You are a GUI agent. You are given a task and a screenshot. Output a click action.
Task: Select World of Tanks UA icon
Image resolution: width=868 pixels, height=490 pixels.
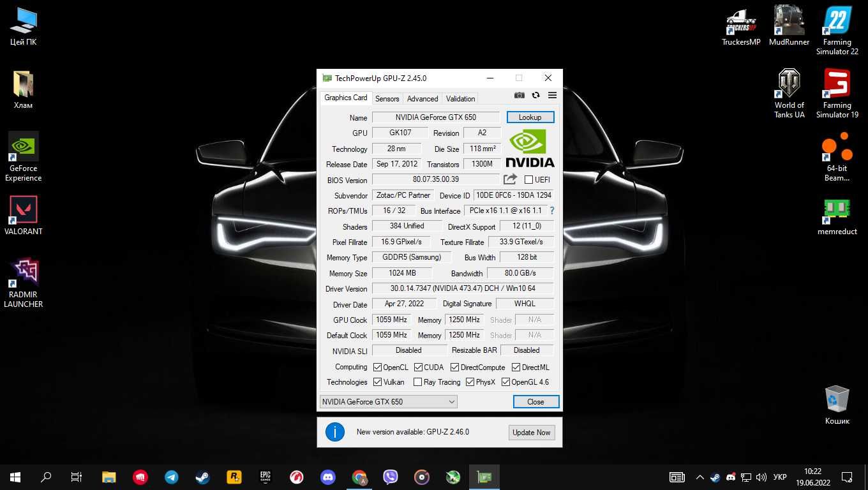[789, 94]
